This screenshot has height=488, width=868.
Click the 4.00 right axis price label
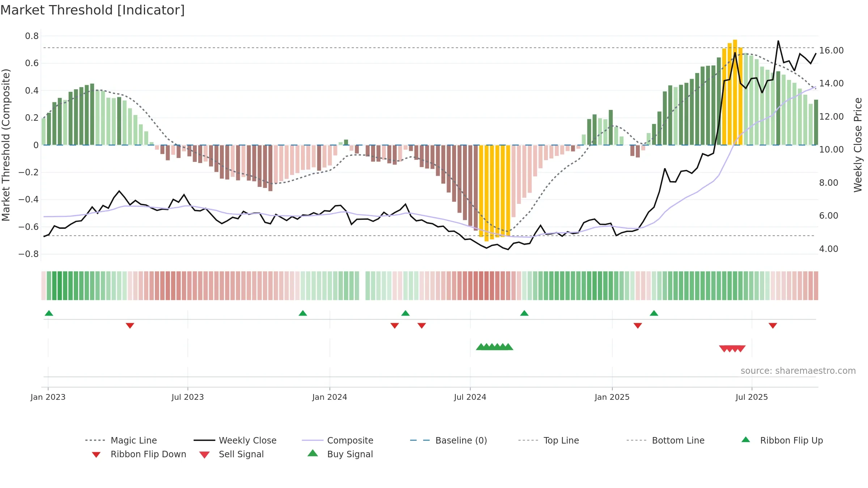pos(829,249)
